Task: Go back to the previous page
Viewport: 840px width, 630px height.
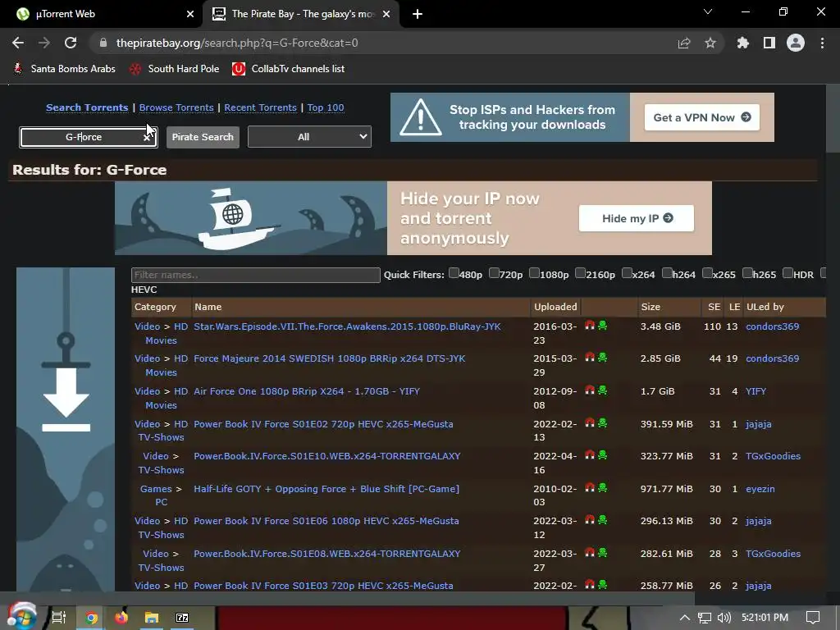Action: [18, 43]
